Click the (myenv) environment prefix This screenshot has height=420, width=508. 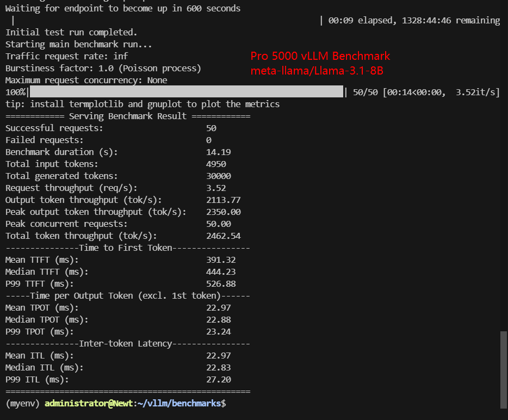[x=22, y=404]
